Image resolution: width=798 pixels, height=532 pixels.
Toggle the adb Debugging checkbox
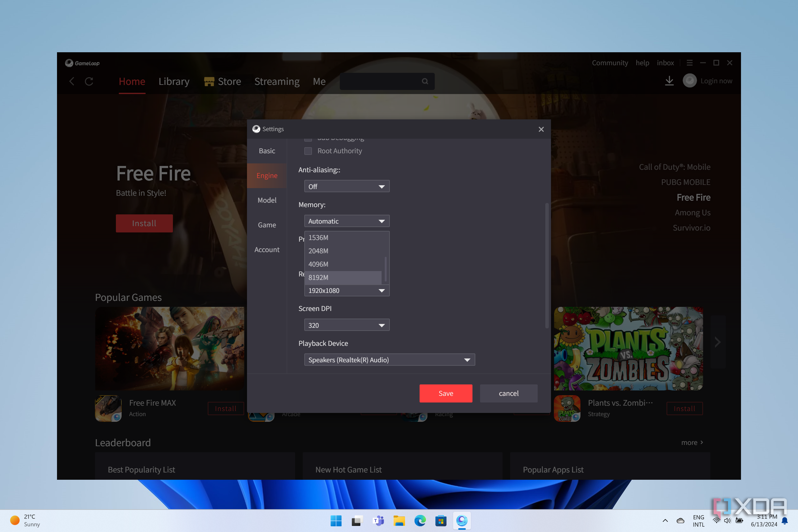point(308,139)
